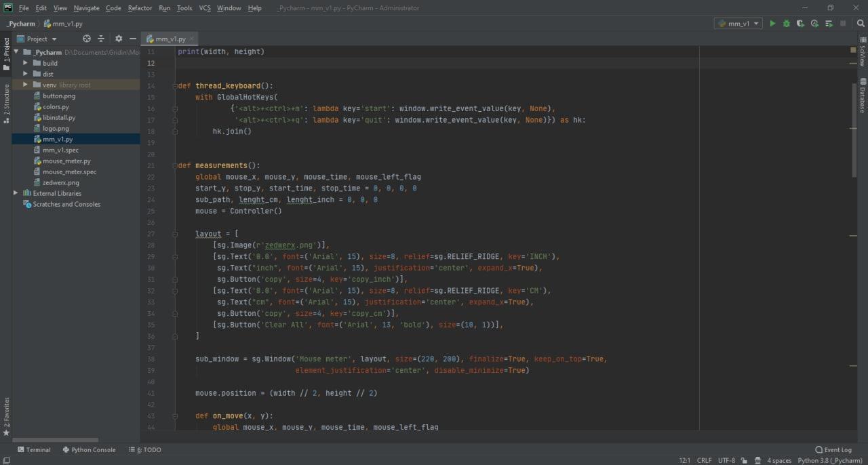Select mouse_meter.spec file

coord(69,171)
